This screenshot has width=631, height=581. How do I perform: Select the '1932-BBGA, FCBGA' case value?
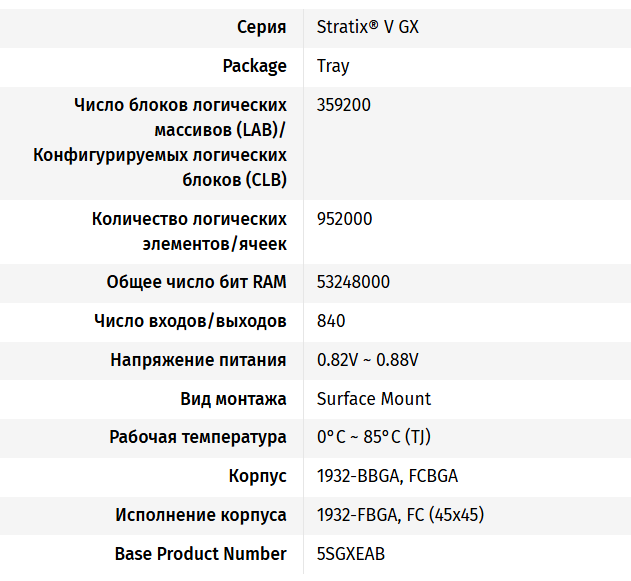(x=387, y=477)
